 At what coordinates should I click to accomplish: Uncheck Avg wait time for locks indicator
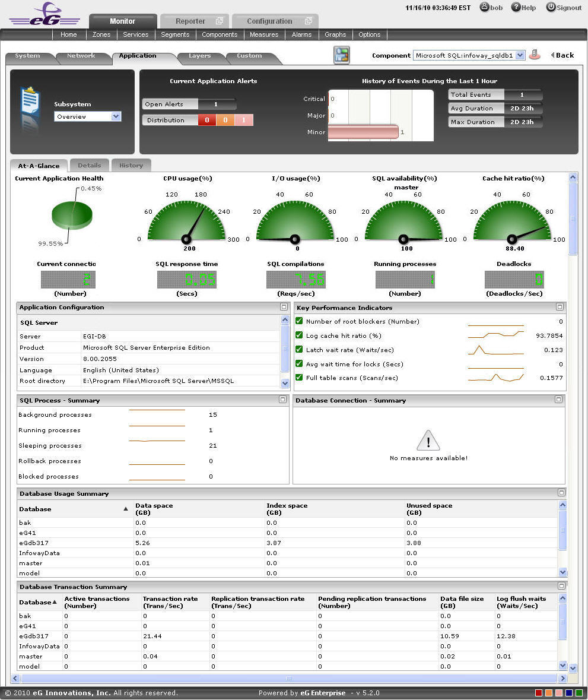(299, 364)
